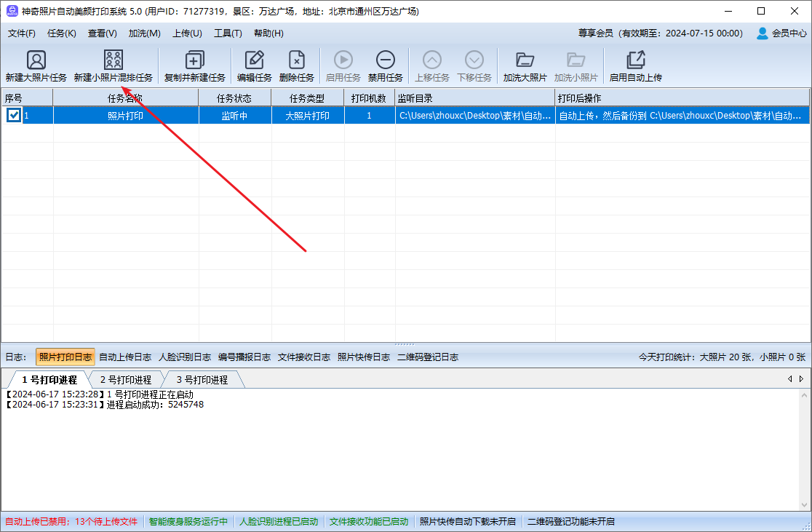
Task: Click the horizontal splitter above the log panel
Action: (405, 344)
